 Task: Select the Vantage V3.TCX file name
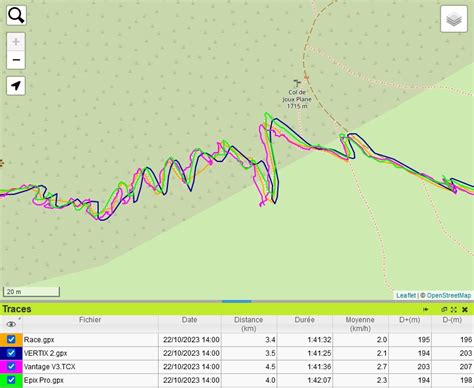pyautogui.click(x=49, y=367)
